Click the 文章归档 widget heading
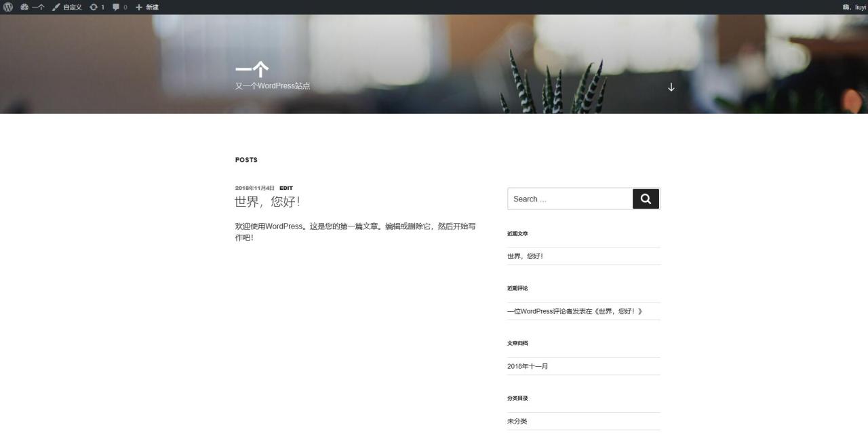This screenshot has height=440, width=868. tap(517, 343)
